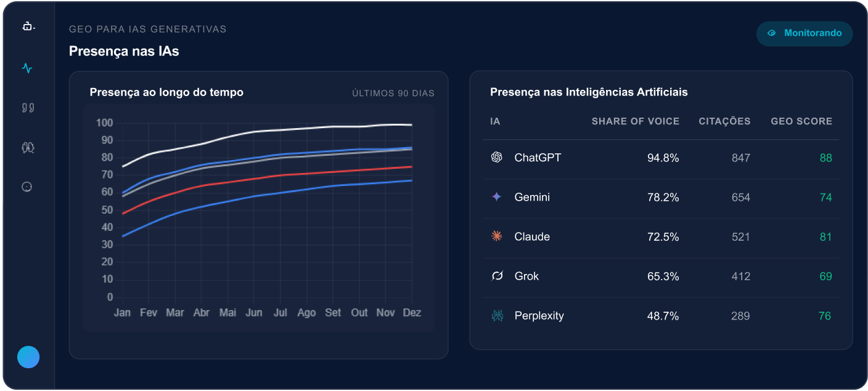Click the Gemini sparkle icon

(496, 197)
